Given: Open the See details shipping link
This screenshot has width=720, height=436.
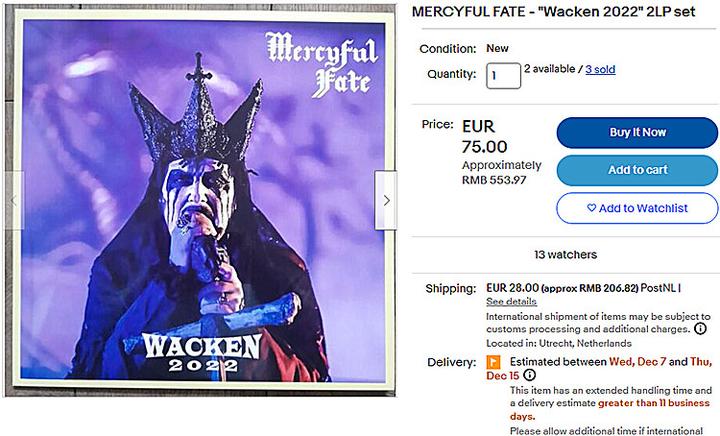Looking at the screenshot, I should (511, 302).
